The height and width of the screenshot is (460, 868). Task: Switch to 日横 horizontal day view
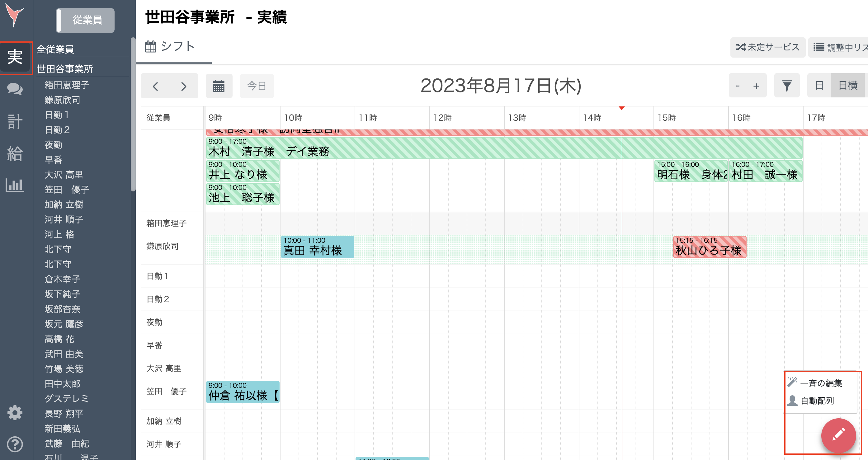848,85
